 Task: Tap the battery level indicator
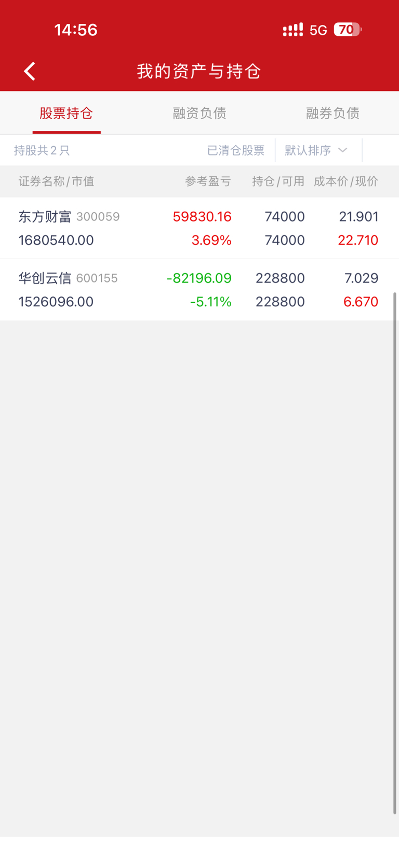(x=347, y=30)
